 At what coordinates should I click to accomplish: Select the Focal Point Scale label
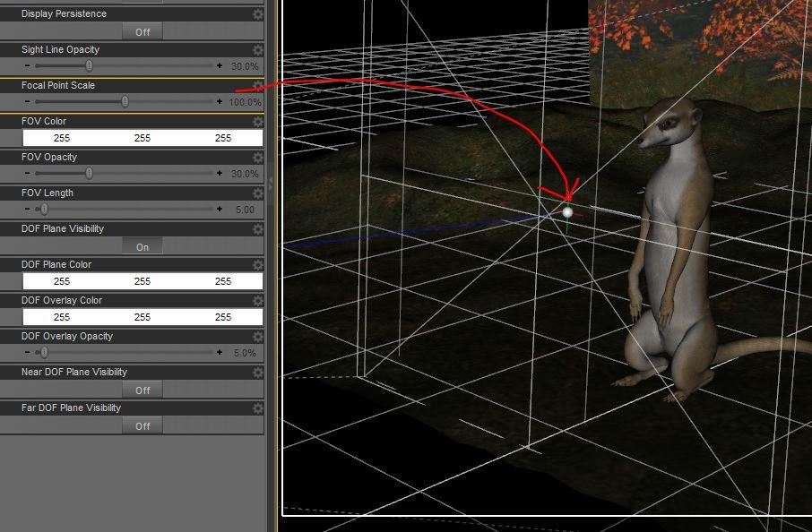point(58,85)
